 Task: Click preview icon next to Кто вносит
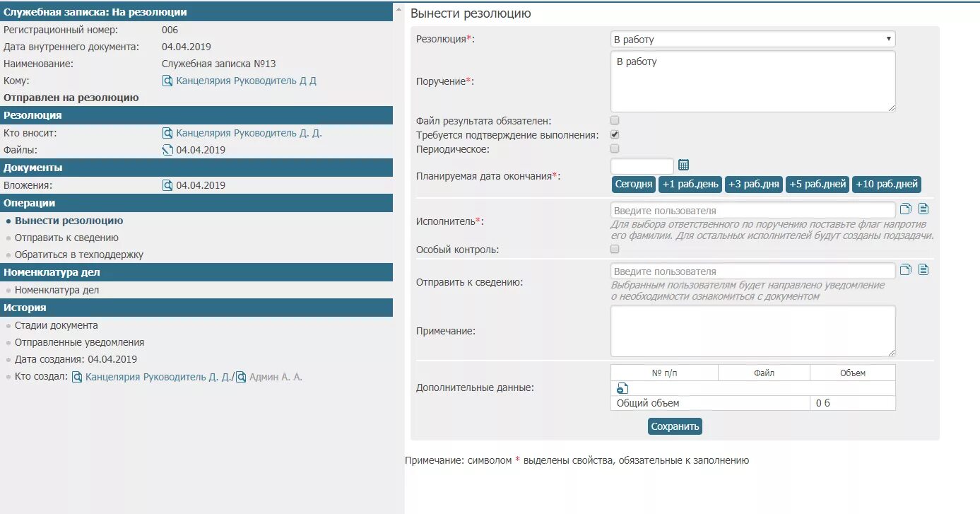pyautogui.click(x=167, y=133)
